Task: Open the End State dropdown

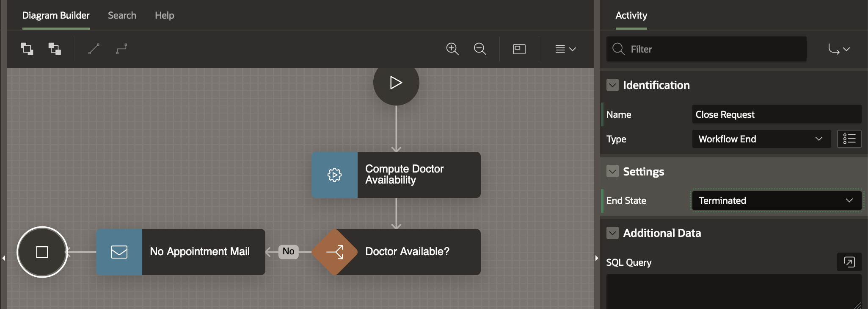Action: tap(776, 200)
